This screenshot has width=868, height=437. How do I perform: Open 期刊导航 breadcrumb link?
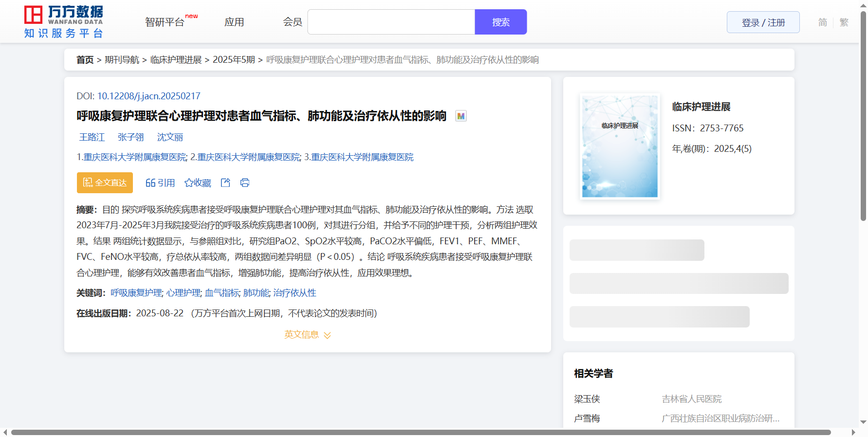[x=122, y=60]
